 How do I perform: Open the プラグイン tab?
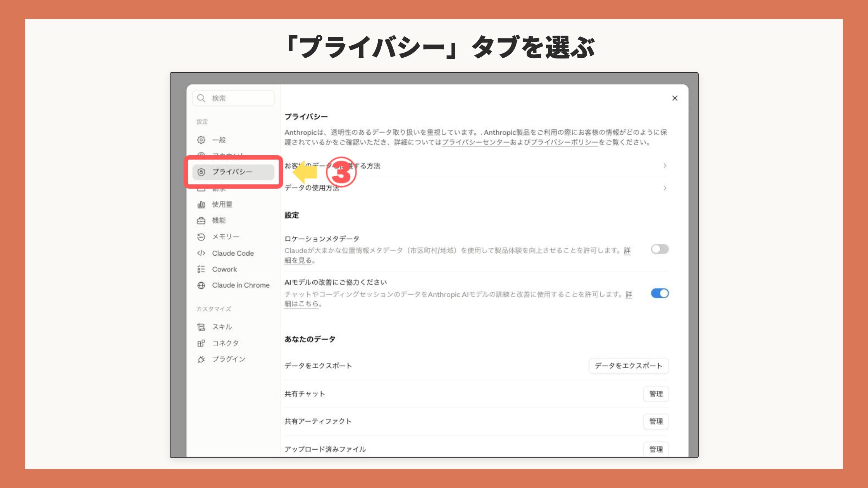click(233, 359)
